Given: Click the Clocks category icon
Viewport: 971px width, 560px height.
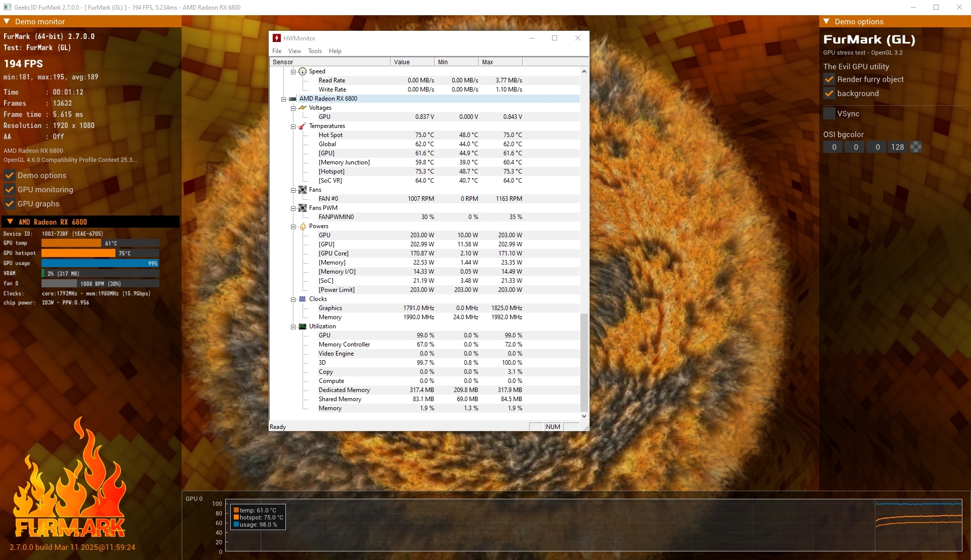Looking at the screenshot, I should coord(303,299).
